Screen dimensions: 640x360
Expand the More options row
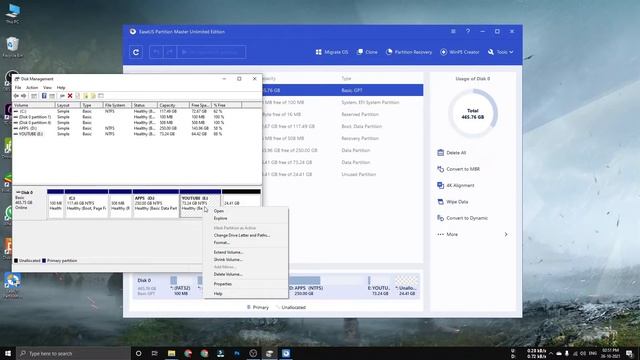point(473,234)
